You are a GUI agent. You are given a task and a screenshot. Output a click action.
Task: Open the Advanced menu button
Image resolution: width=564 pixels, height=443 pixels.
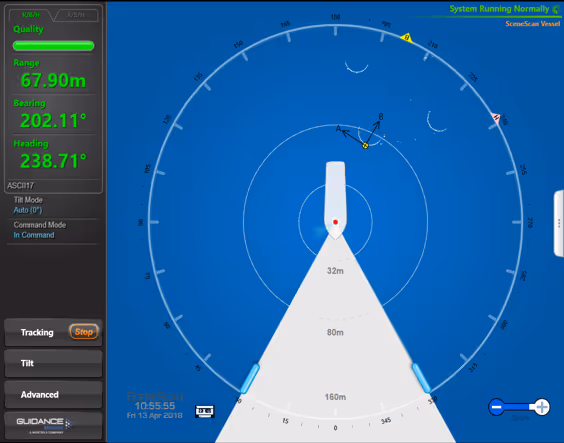[53, 394]
